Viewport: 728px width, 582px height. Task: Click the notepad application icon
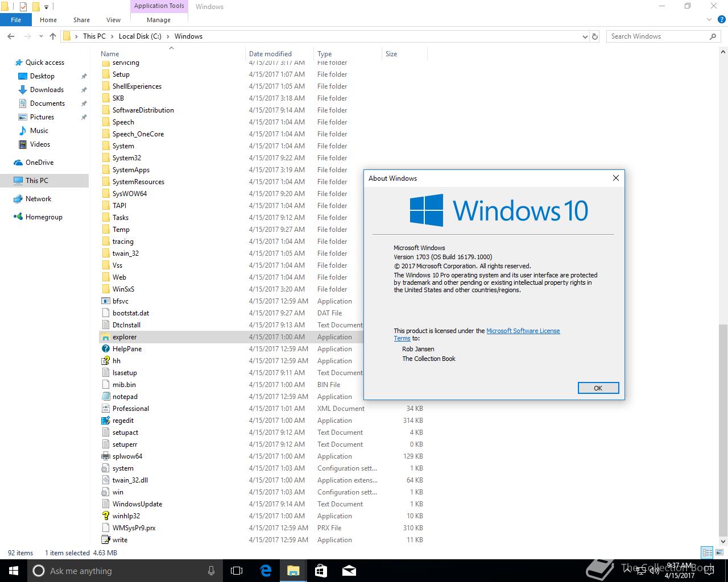(105, 397)
